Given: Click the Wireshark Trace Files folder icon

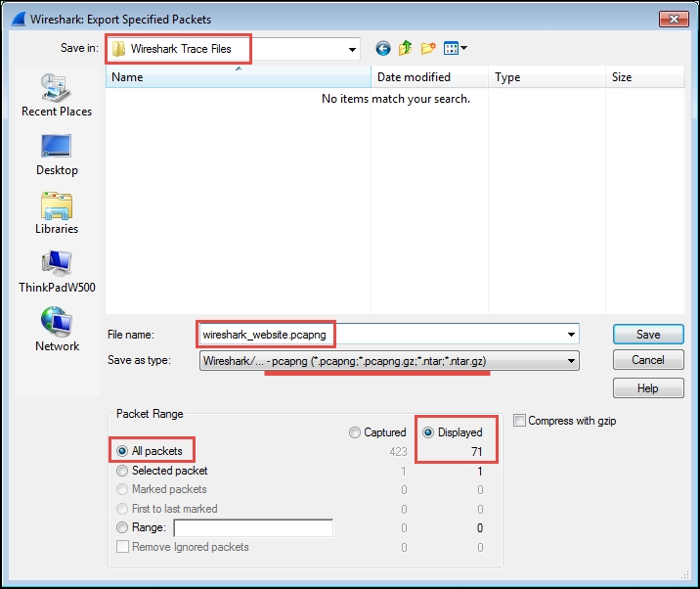Looking at the screenshot, I should tap(118, 49).
